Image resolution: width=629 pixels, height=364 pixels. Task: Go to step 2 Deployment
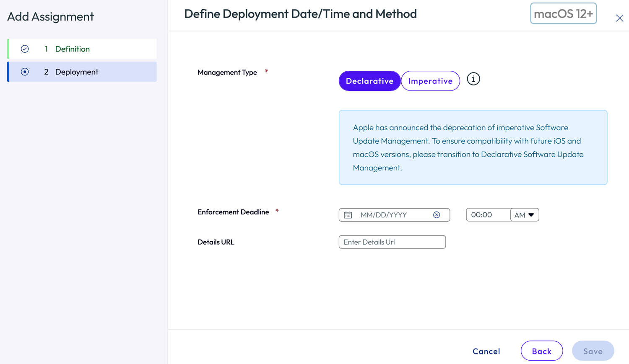(82, 72)
